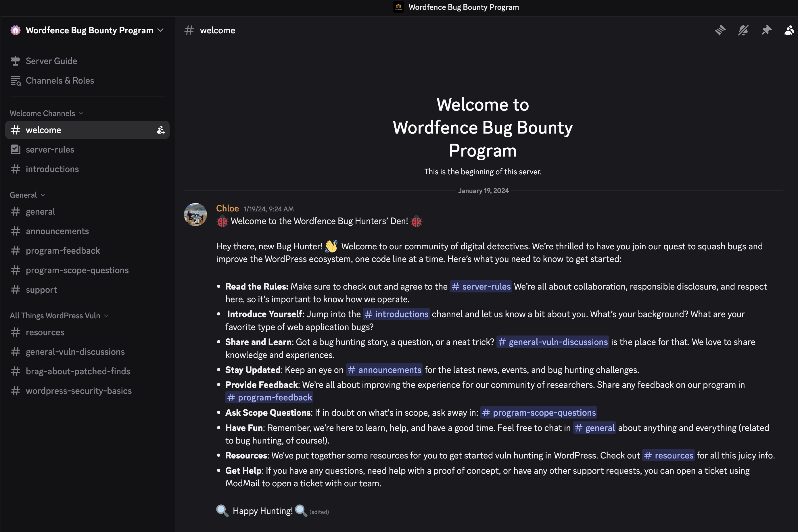Click Chloe's profile avatar

195,214
